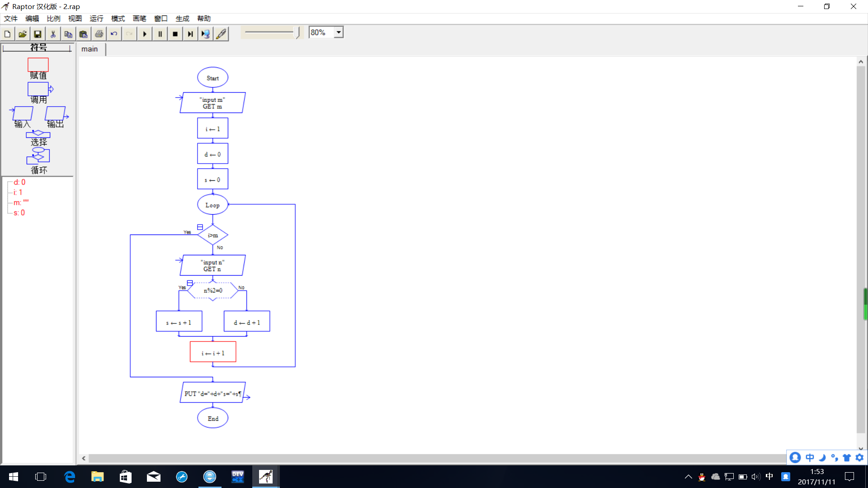
Task: Open Dev-C++ from the taskbar
Action: tap(237, 477)
